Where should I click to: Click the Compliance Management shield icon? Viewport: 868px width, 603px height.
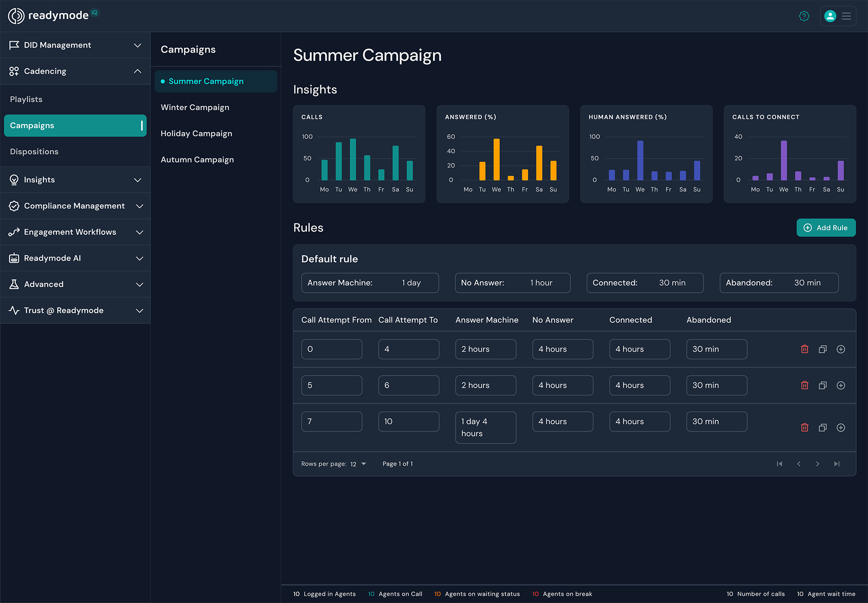click(14, 206)
